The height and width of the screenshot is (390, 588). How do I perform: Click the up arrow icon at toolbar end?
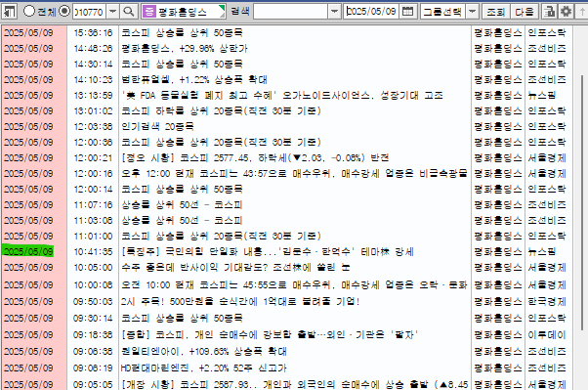tap(582, 12)
